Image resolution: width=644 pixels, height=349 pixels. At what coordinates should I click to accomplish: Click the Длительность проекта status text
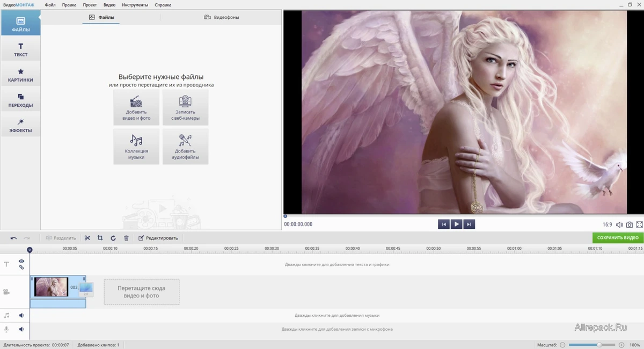(x=36, y=345)
